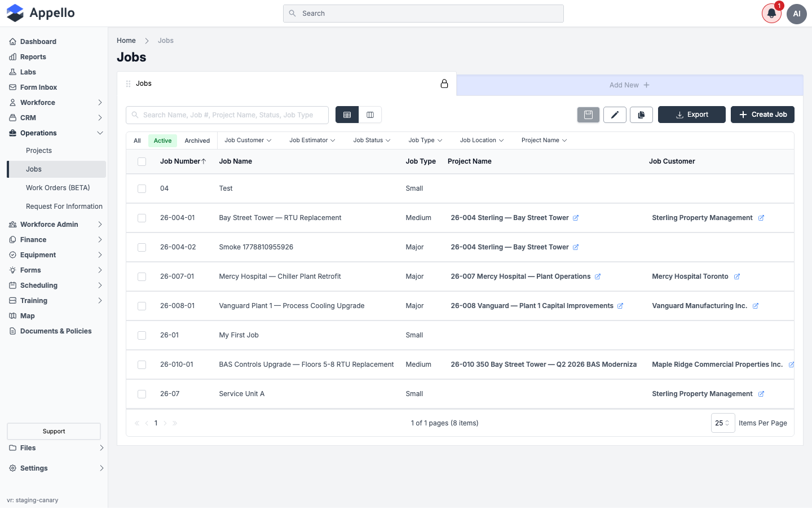Screen dimensions: 812x518
Task: Click the Export button
Action: pyautogui.click(x=692, y=115)
